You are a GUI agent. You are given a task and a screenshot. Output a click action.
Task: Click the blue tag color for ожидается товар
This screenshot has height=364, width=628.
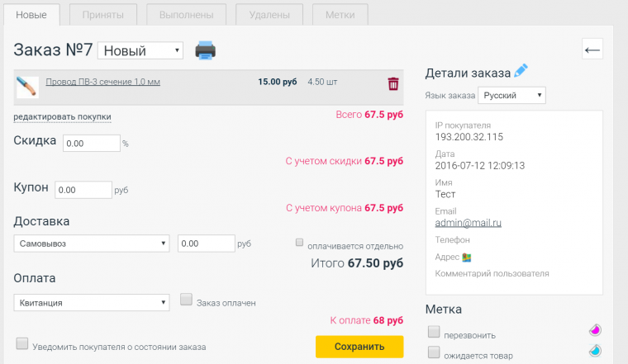coord(594,351)
